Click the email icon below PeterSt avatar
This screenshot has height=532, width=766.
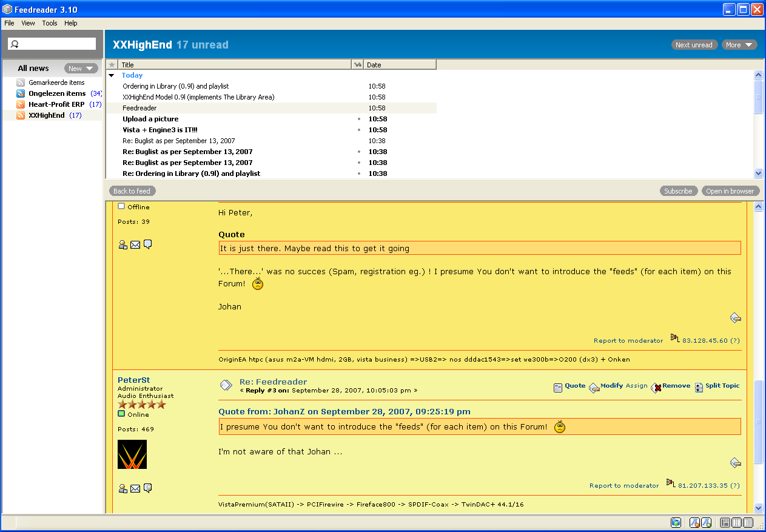pos(135,488)
